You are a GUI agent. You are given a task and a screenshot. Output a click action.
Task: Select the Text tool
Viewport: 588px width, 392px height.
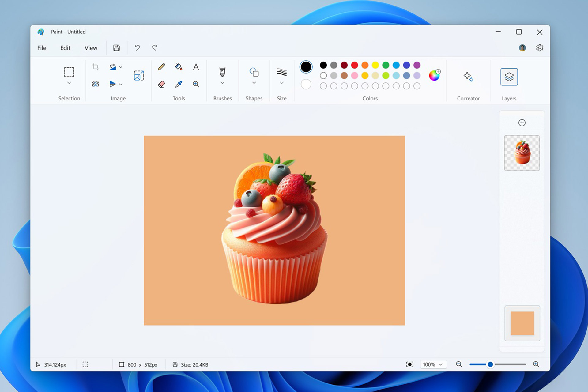point(196,66)
